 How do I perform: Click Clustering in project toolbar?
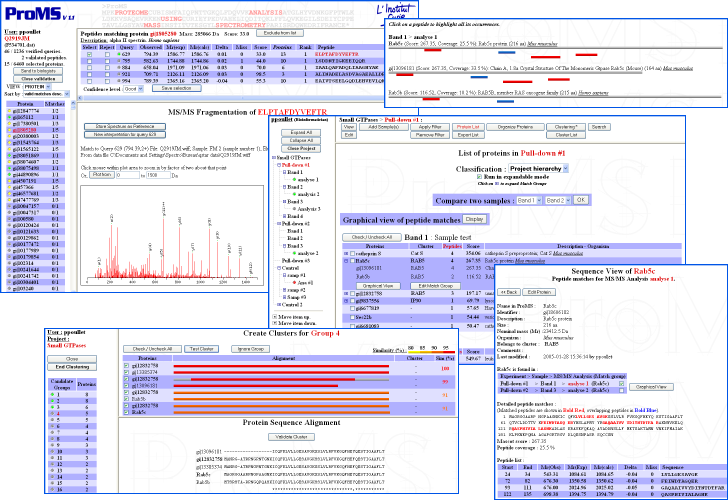pyautogui.click(x=566, y=127)
